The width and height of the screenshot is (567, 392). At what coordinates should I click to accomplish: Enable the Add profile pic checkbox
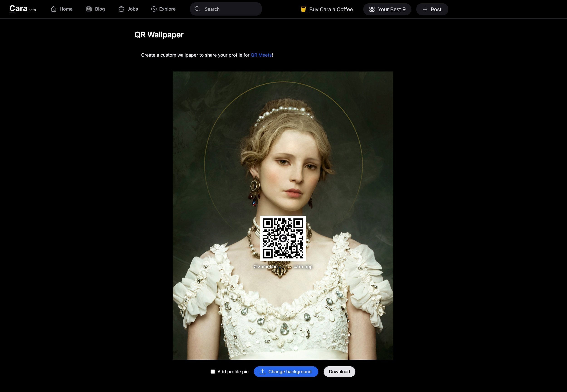[x=213, y=372]
